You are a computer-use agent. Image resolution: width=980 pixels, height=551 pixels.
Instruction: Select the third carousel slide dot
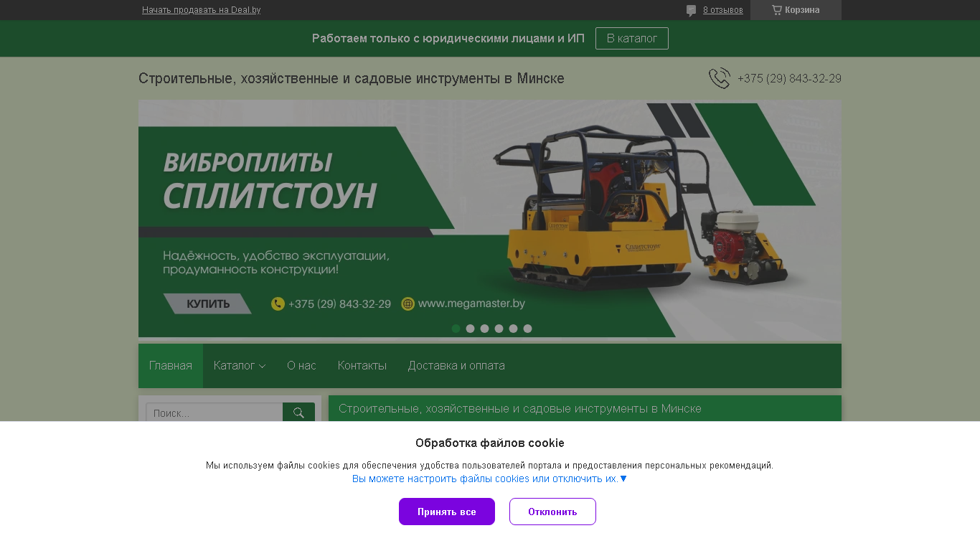(484, 329)
